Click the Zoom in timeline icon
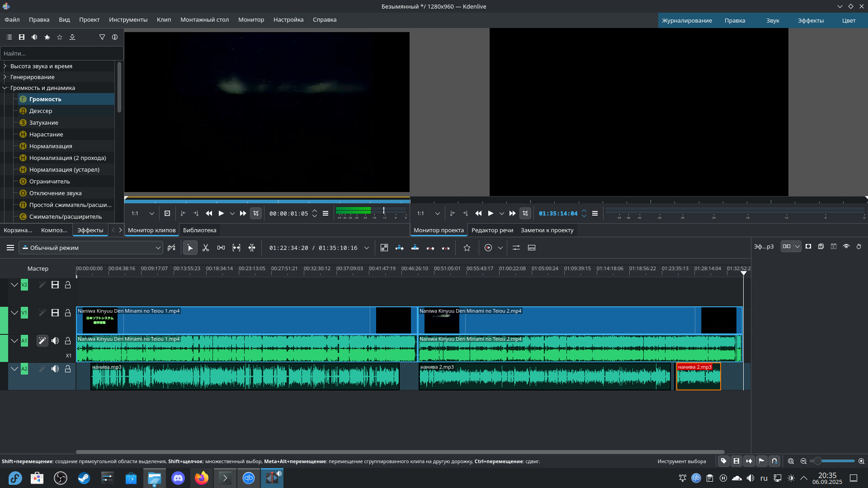This screenshot has width=868, height=488. point(861,461)
